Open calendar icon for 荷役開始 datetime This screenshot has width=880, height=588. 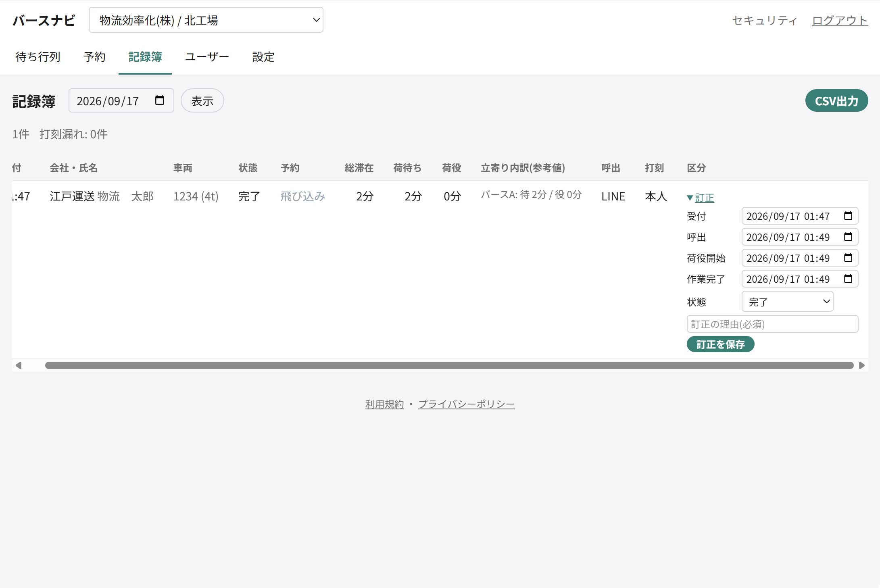(x=848, y=258)
